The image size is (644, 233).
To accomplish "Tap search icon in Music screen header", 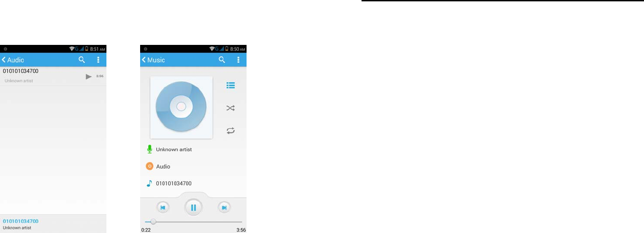I will coord(222,60).
